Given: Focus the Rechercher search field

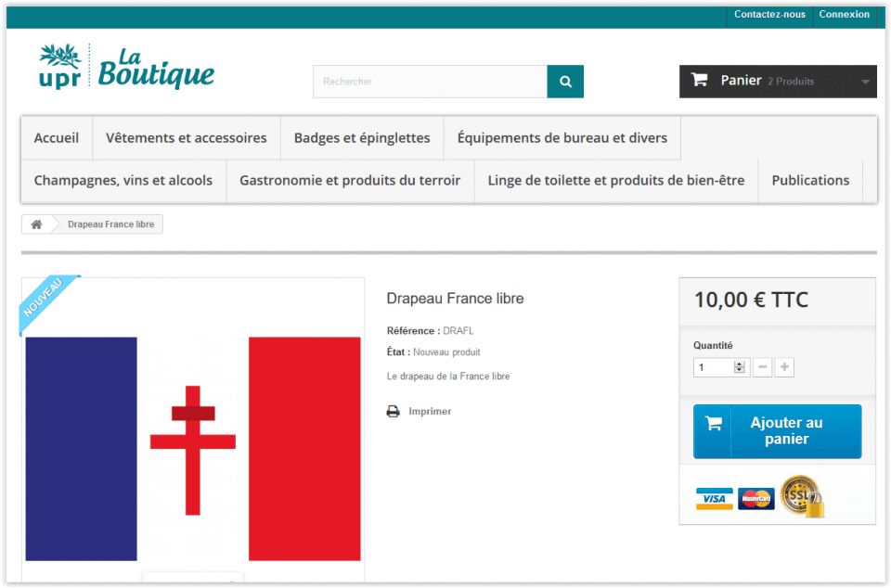Looking at the screenshot, I should click(x=430, y=82).
